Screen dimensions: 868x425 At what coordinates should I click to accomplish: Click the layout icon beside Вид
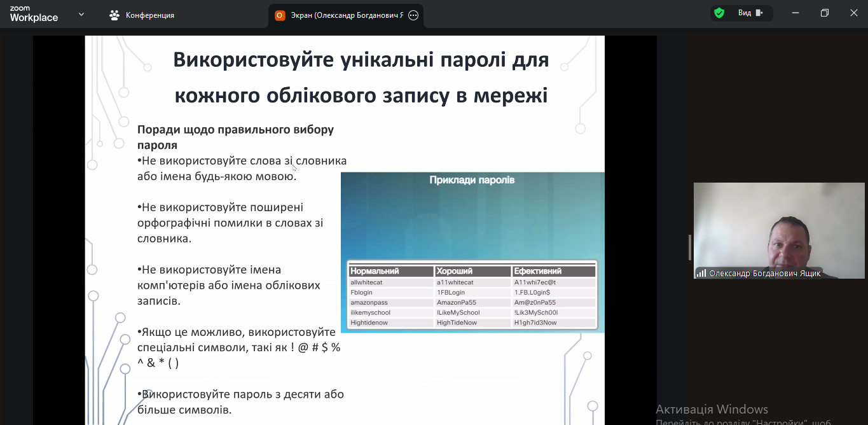[x=759, y=13]
